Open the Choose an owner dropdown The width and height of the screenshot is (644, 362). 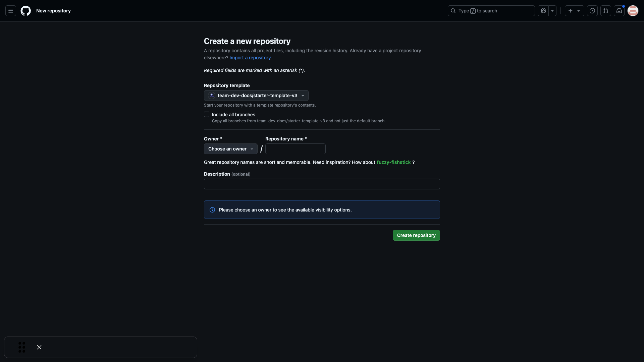(x=230, y=149)
